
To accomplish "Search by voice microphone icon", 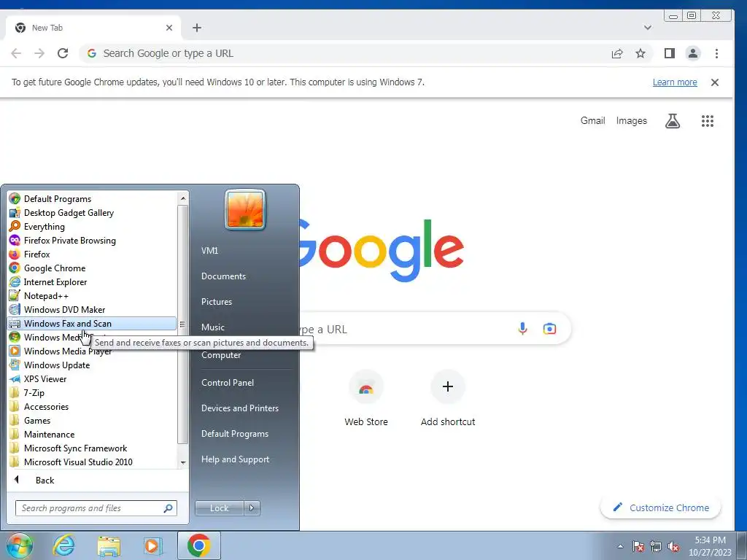I will point(522,329).
